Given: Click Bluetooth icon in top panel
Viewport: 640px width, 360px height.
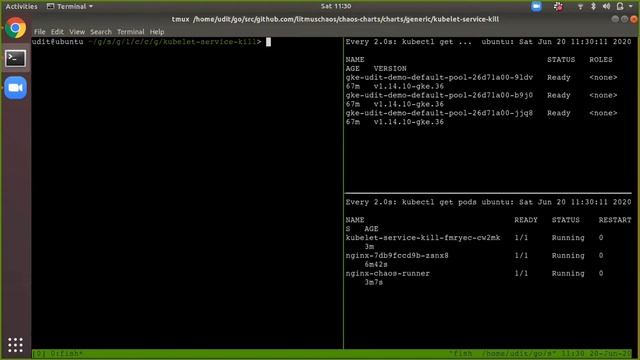Looking at the screenshot, I should click(593, 6).
